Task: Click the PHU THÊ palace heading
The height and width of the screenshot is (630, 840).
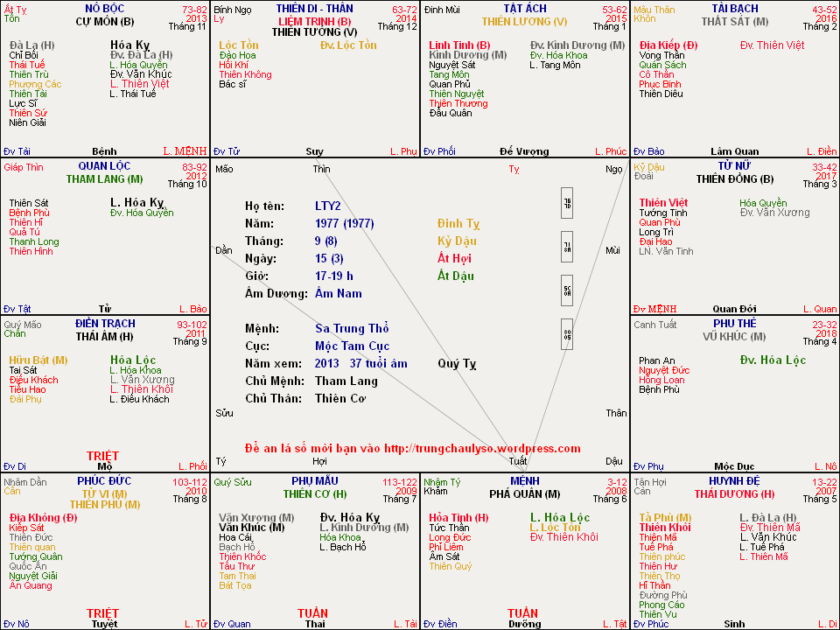Action: click(x=734, y=324)
